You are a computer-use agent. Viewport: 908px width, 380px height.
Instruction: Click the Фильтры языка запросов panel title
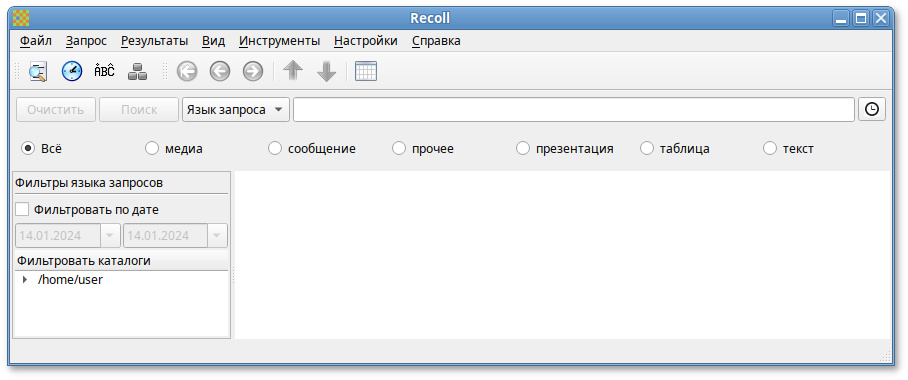click(x=89, y=183)
